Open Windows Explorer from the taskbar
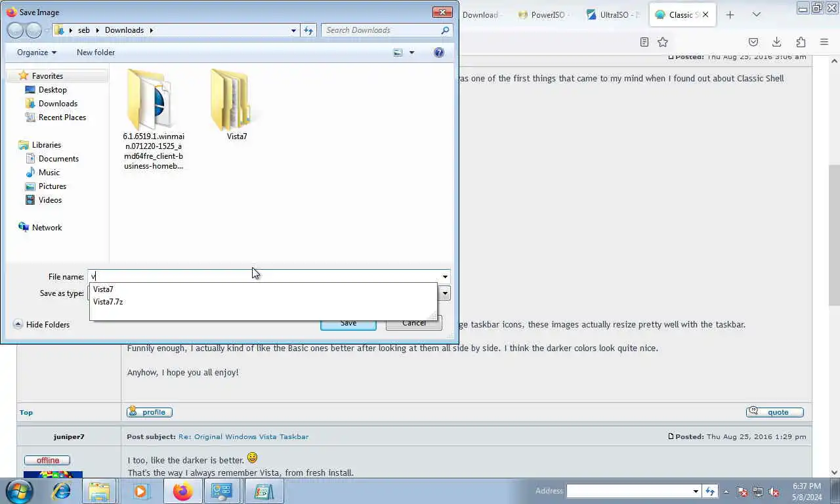The width and height of the screenshot is (840, 504). coord(99,491)
